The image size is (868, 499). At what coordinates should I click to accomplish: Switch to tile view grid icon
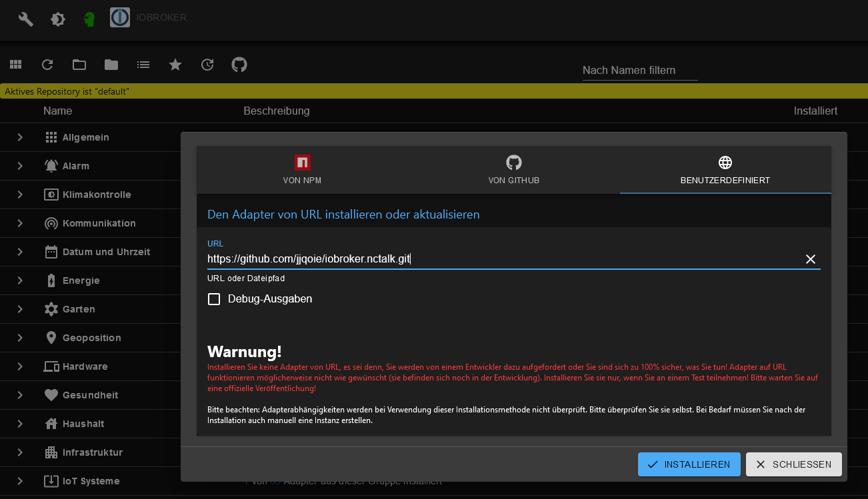pyautogui.click(x=15, y=65)
